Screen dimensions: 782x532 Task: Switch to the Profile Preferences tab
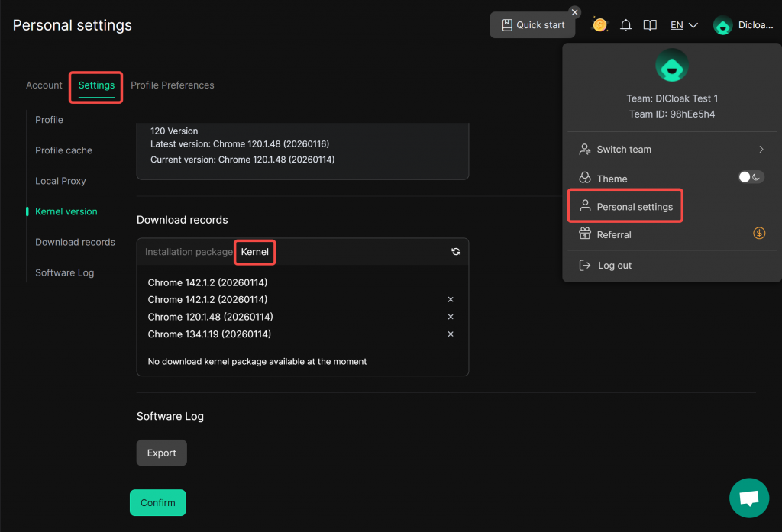point(172,85)
